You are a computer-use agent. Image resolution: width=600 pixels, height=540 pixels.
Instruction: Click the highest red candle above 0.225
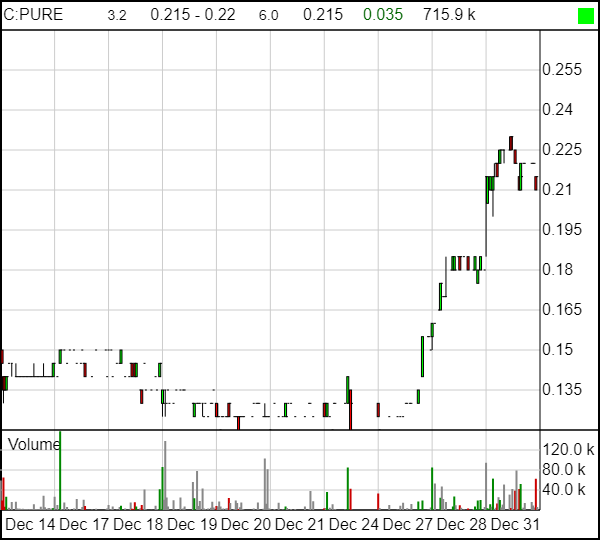pyautogui.click(x=511, y=143)
